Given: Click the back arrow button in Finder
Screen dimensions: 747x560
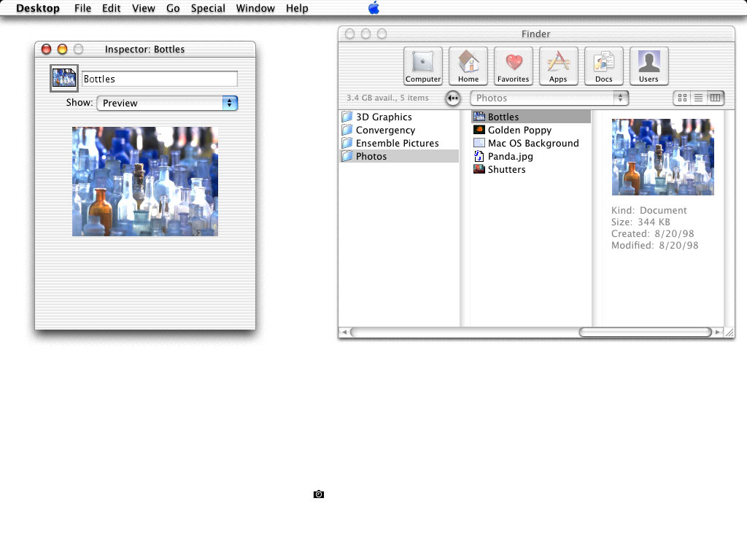Looking at the screenshot, I should [453, 98].
